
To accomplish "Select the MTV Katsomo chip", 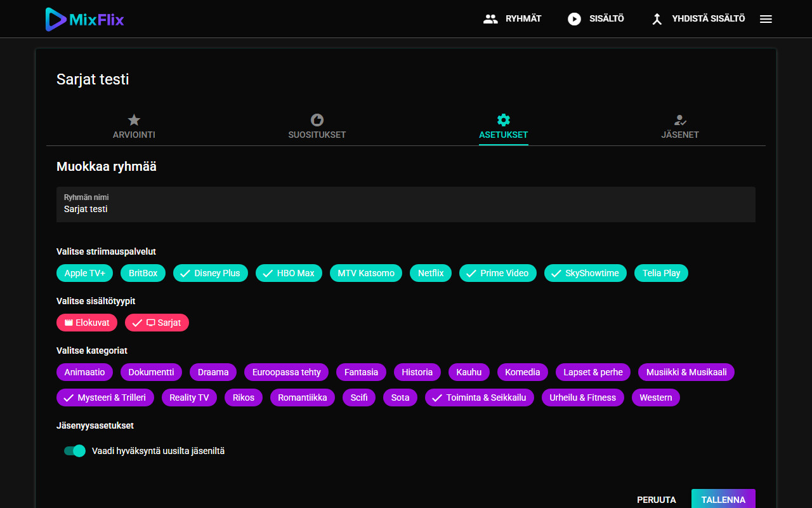I will pyautogui.click(x=366, y=273).
